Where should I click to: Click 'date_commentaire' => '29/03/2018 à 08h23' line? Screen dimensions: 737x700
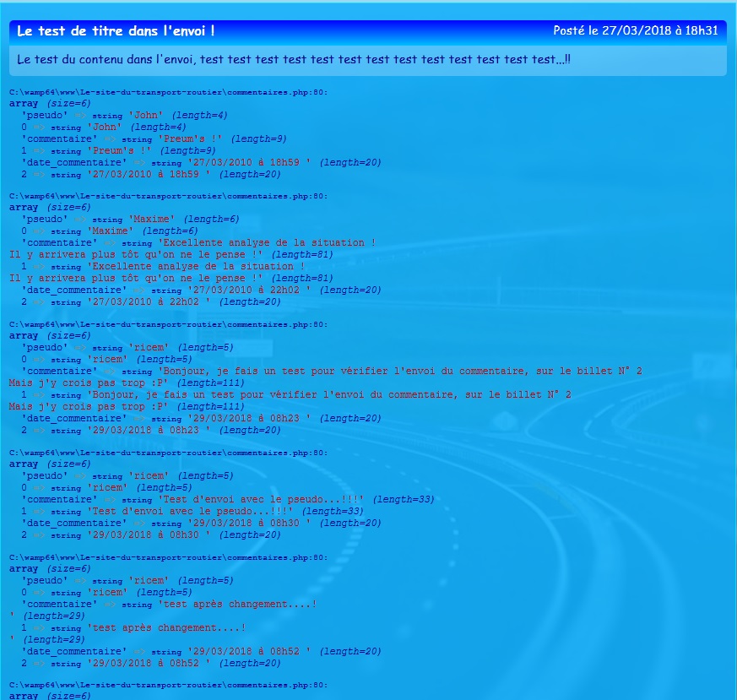(201, 419)
